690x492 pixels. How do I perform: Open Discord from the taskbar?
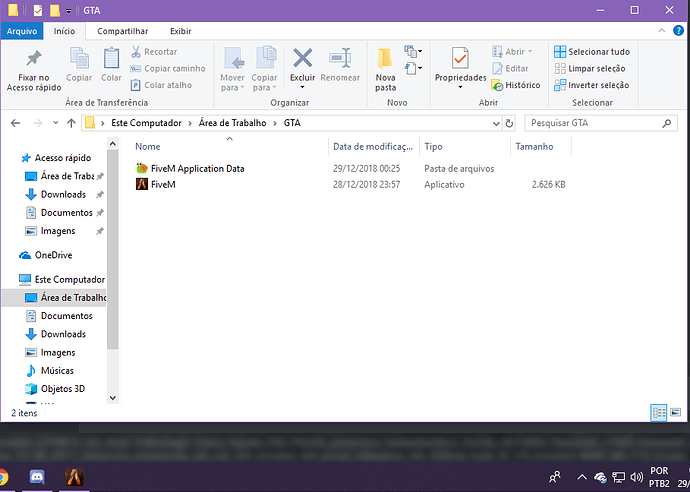click(37, 477)
